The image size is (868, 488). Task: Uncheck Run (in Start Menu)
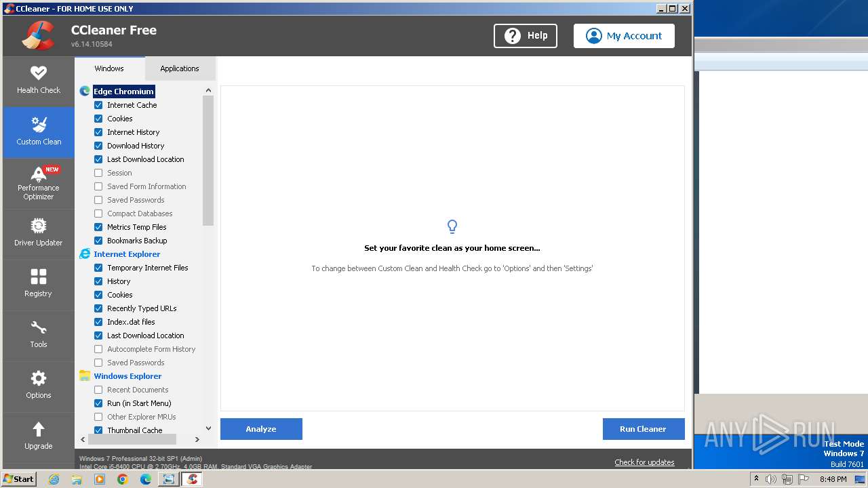pos(98,403)
